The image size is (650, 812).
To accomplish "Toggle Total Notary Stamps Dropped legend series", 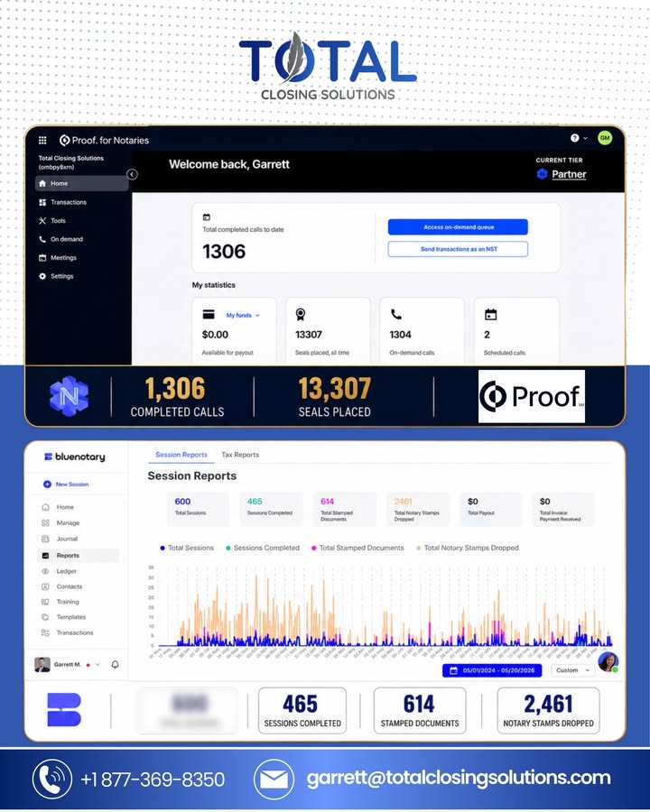I will pyautogui.click(x=467, y=548).
